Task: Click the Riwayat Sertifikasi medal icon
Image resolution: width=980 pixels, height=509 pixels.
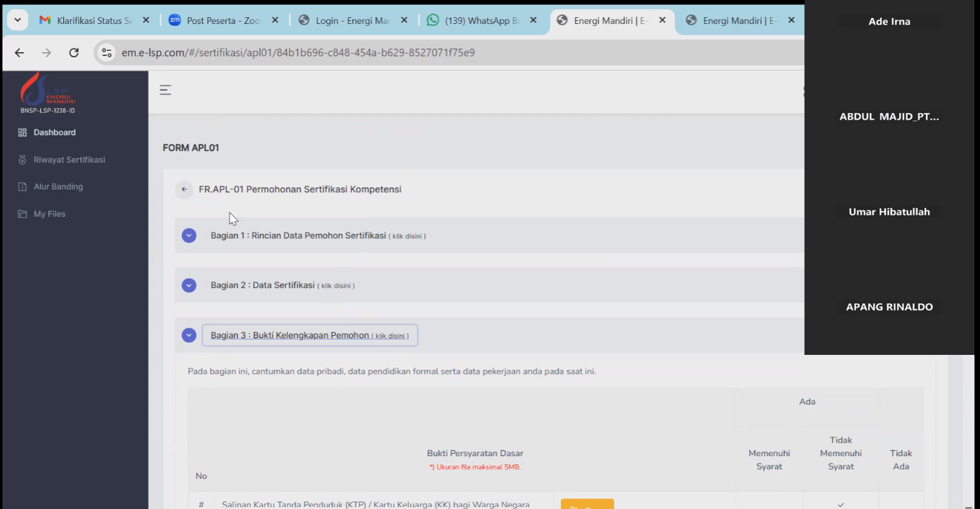Action: click(23, 160)
